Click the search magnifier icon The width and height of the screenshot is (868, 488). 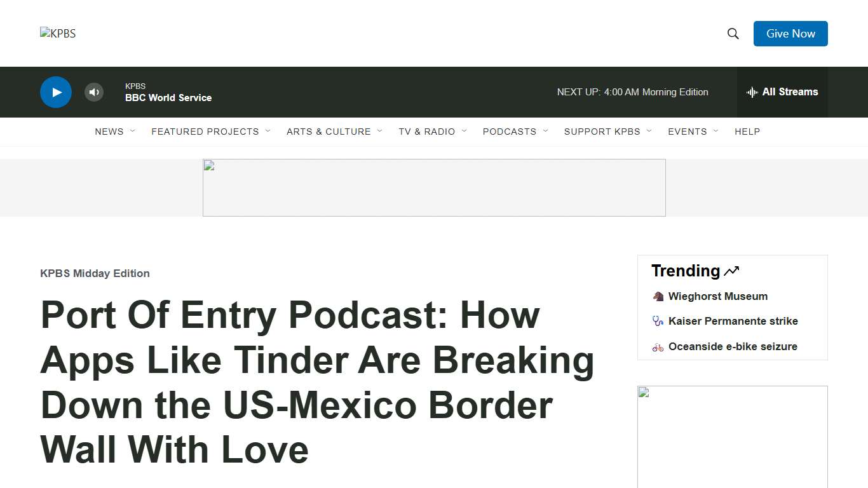[x=733, y=33]
